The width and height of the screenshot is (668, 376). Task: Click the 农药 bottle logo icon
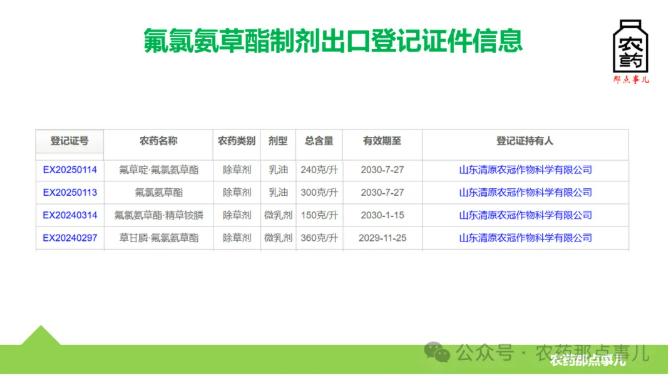pyautogui.click(x=631, y=46)
